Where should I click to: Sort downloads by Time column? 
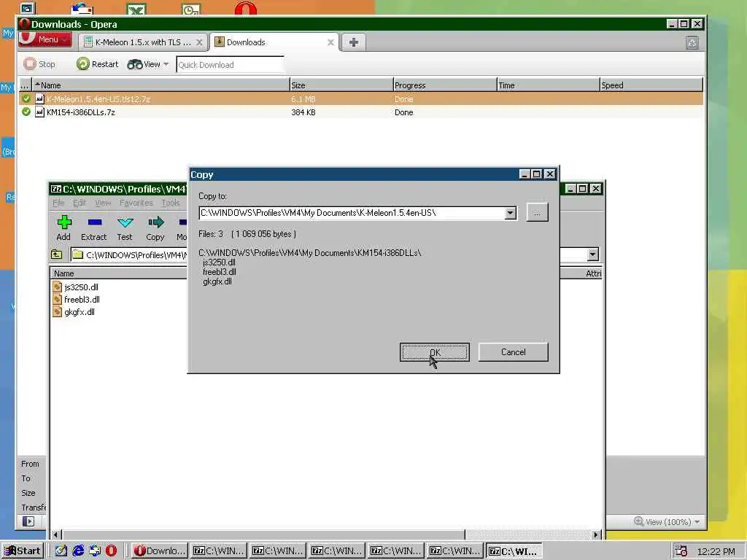click(549, 85)
